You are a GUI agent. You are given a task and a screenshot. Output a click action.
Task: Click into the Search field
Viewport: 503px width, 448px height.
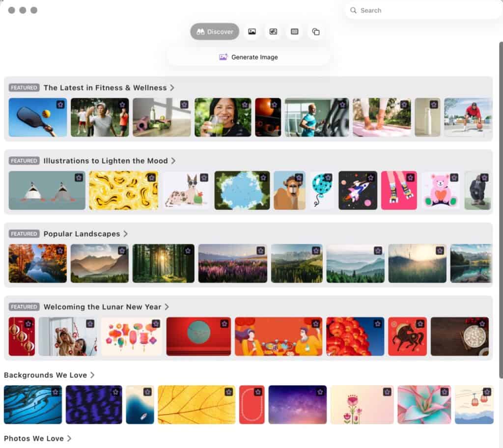[x=422, y=10]
